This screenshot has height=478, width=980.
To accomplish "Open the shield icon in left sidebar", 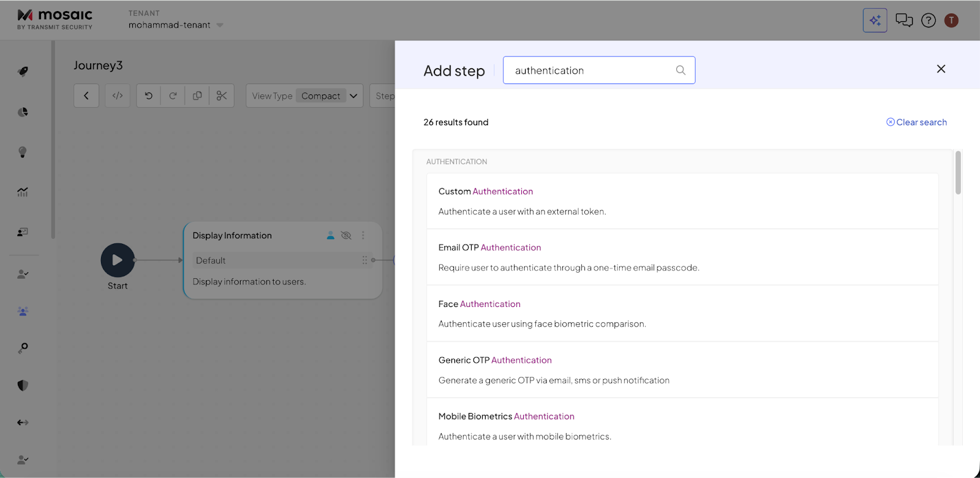I will tap(23, 385).
